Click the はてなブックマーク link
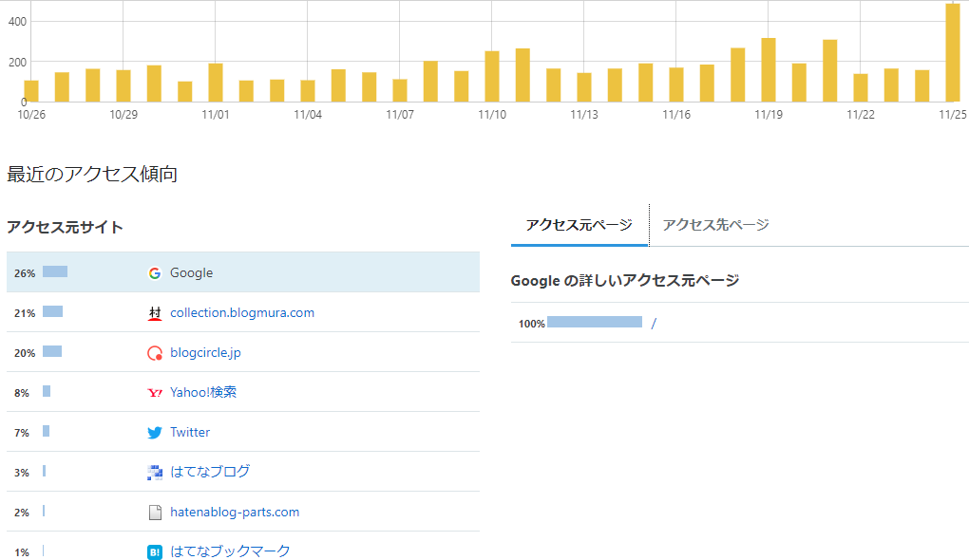This screenshot has height=560, width=969. point(230,551)
